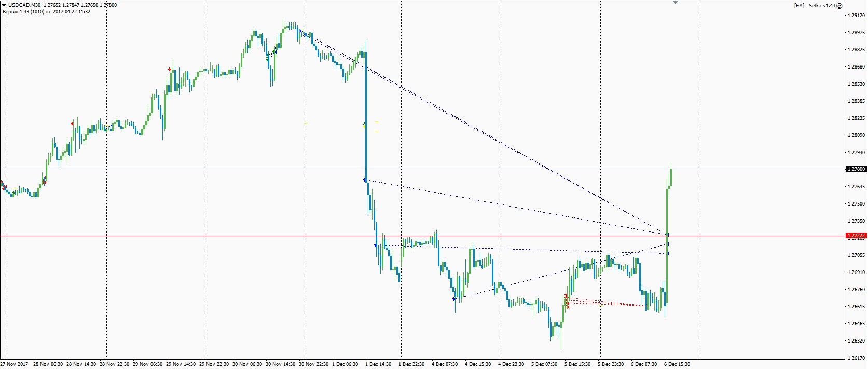Click the 6 Dec 07:30 time axis label

click(x=644, y=364)
